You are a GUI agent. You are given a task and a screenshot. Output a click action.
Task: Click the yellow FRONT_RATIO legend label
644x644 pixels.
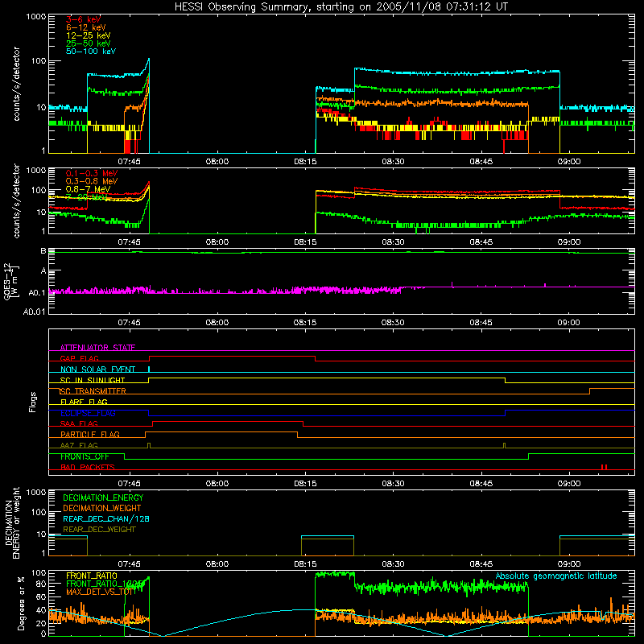(92, 576)
